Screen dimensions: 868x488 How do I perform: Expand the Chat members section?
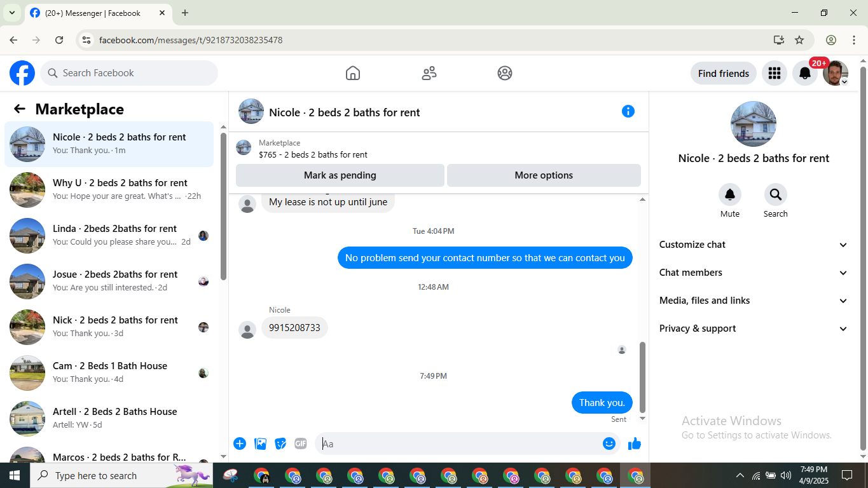pos(754,273)
